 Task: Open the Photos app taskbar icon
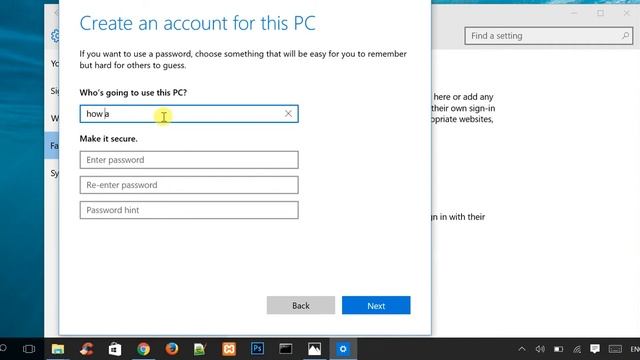tap(314, 349)
